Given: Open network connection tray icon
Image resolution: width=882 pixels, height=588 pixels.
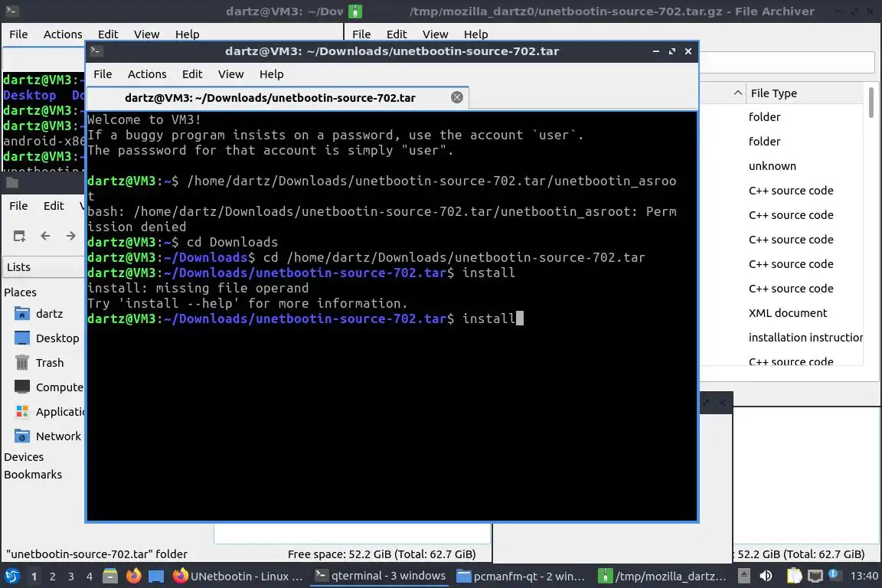Looking at the screenshot, I should (x=815, y=576).
